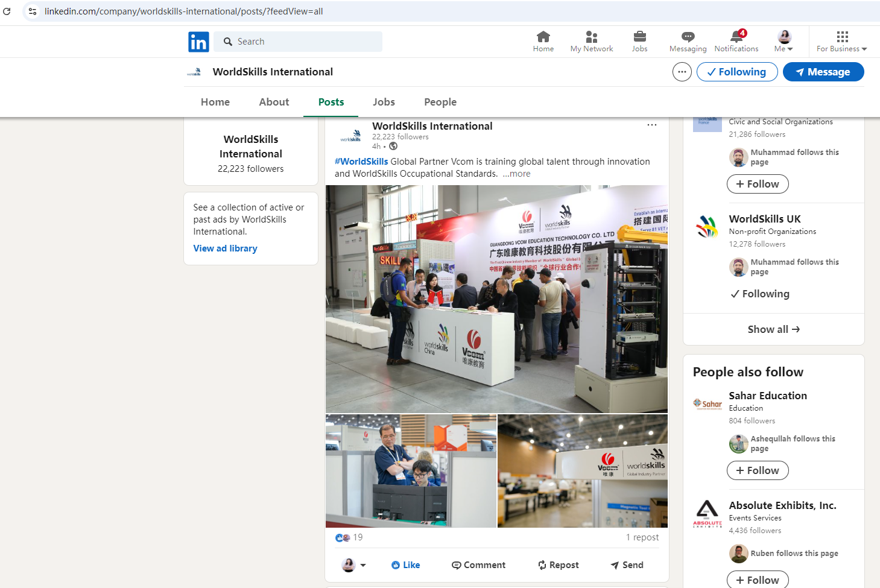The image size is (880, 588).
Task: Switch to the About tab
Action: point(274,102)
